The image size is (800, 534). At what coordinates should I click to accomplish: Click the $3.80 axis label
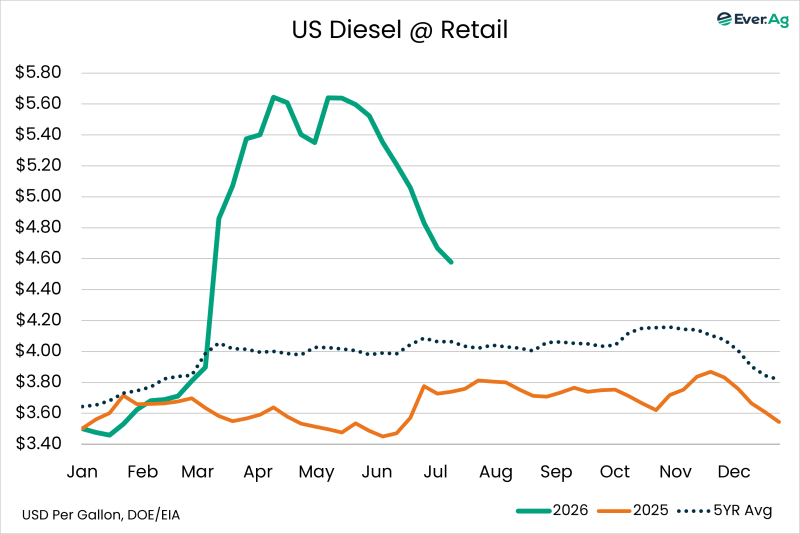click(x=38, y=382)
